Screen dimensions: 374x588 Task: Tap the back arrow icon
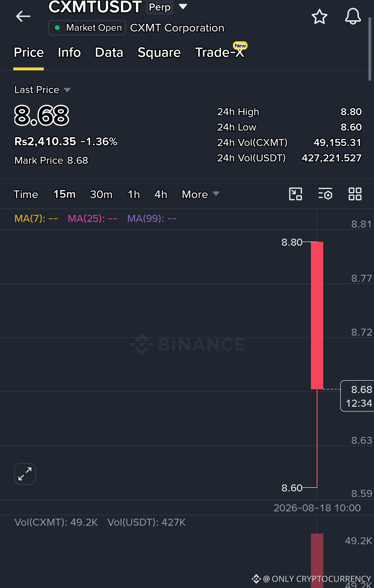[23, 16]
